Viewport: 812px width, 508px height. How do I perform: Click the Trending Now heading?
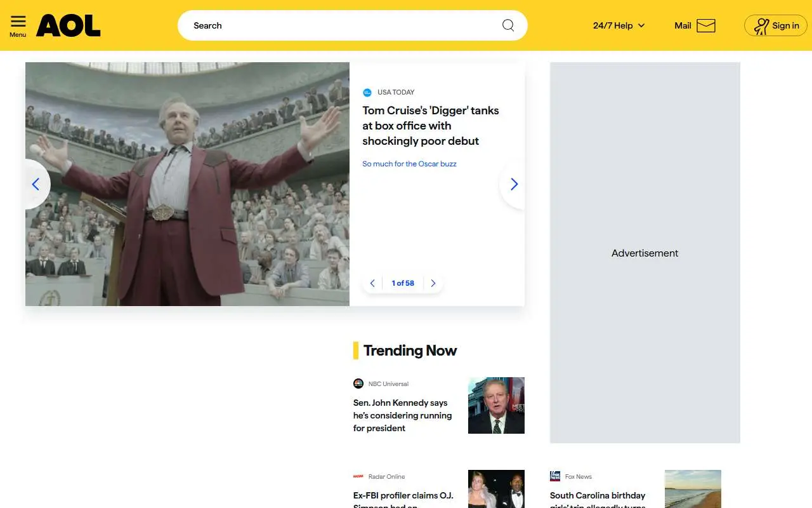pos(410,351)
